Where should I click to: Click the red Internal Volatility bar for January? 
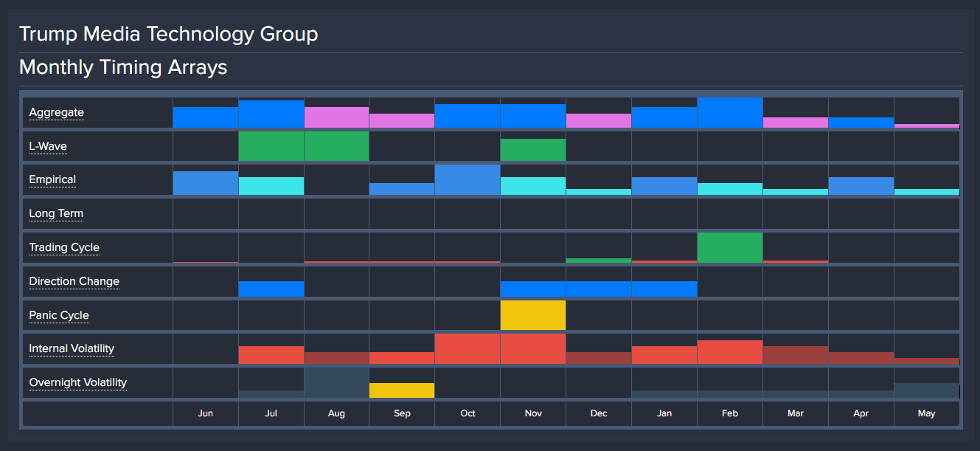pos(664,355)
